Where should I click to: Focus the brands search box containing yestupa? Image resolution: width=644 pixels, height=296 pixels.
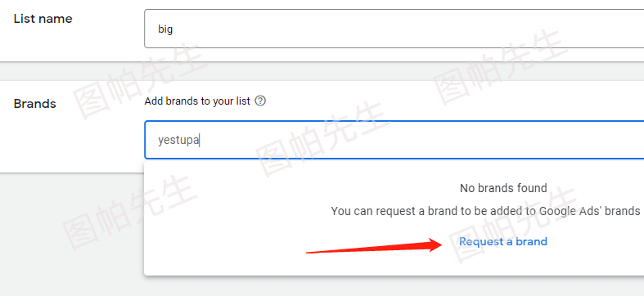(x=394, y=140)
